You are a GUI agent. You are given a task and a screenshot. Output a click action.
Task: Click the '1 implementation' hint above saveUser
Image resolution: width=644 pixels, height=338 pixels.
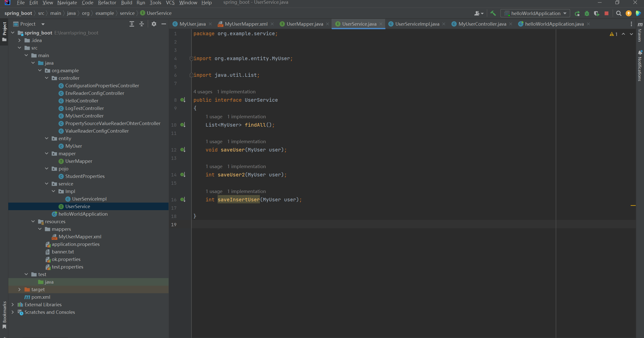[246, 141]
